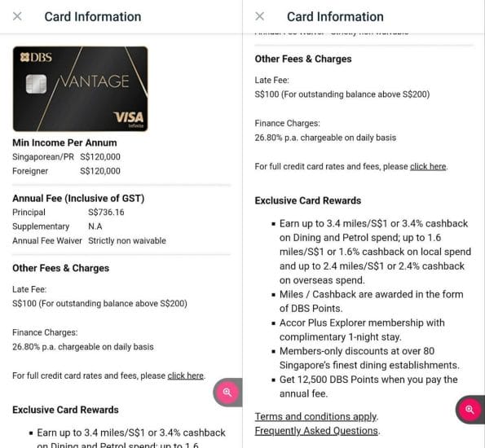Select the left Card Information title
Screen dimensions: 485x448
(x=93, y=16)
